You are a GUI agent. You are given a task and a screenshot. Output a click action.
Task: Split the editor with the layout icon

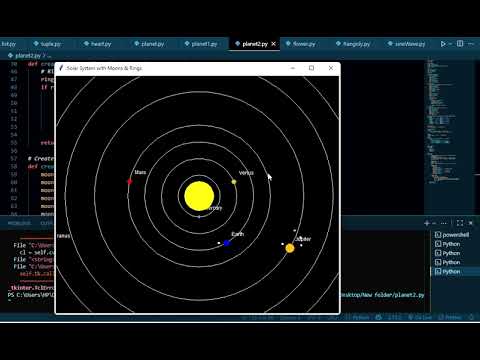tap(460, 44)
